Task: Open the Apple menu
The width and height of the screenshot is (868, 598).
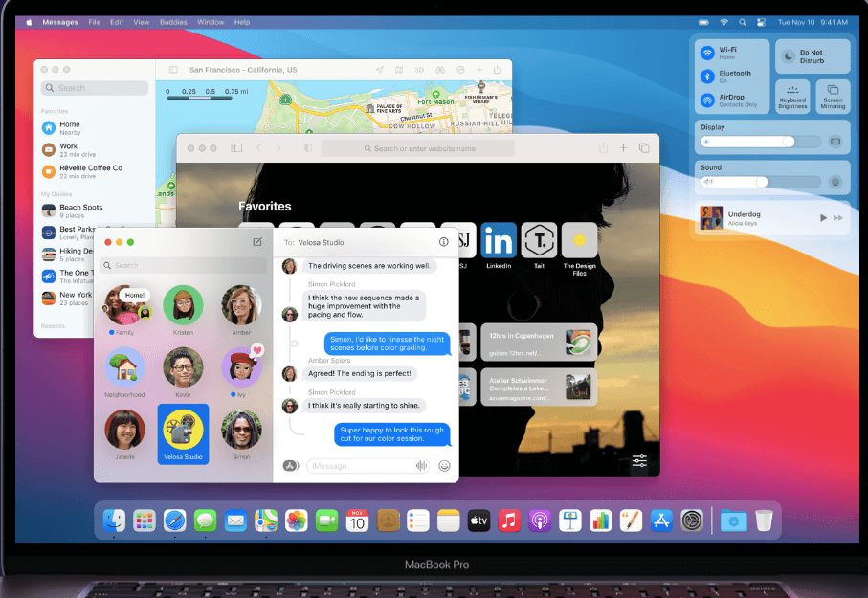Action: tap(29, 22)
